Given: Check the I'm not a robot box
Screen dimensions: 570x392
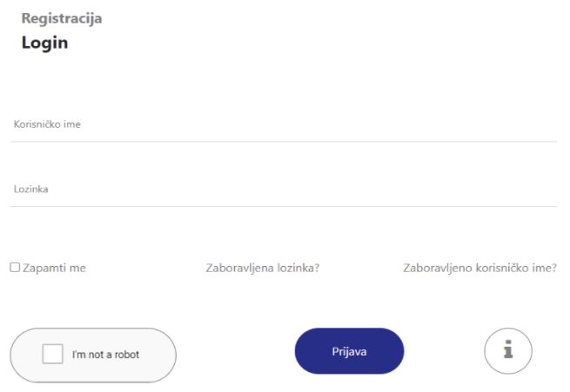Looking at the screenshot, I should coord(53,355).
